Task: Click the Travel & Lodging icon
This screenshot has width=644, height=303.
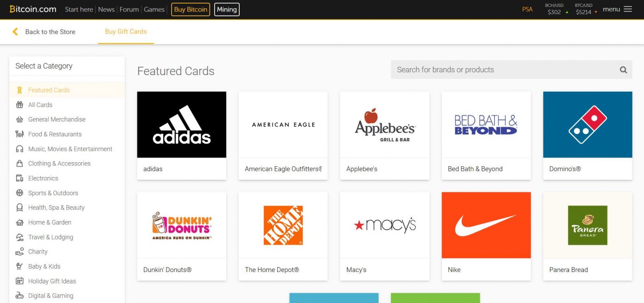Action: 19,237
